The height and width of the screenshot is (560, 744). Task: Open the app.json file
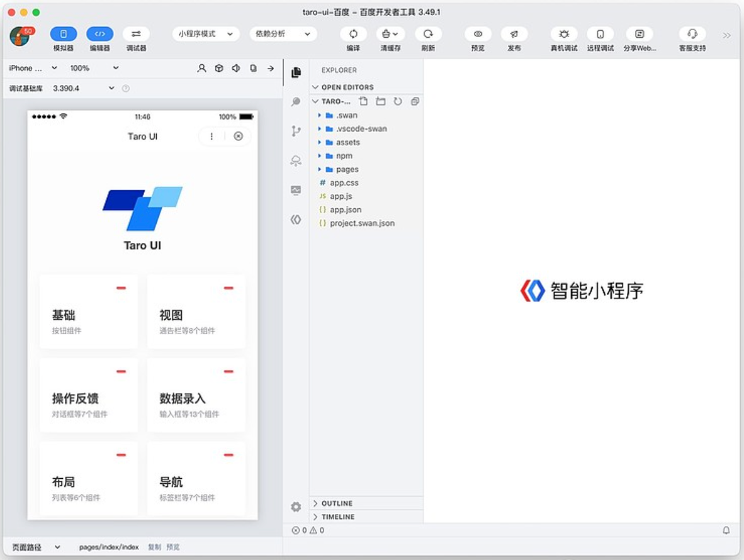(366, 210)
